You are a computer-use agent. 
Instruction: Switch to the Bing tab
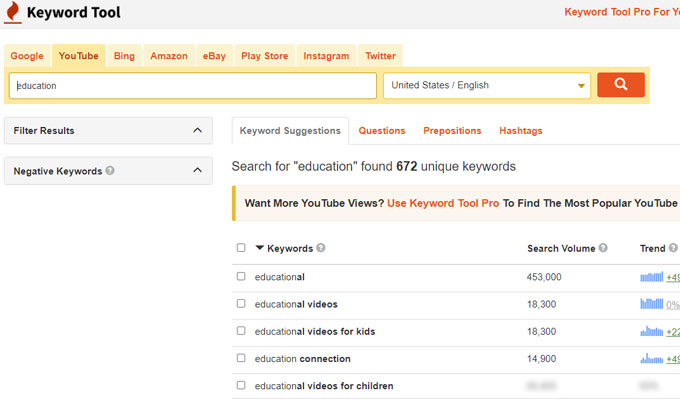tap(124, 56)
